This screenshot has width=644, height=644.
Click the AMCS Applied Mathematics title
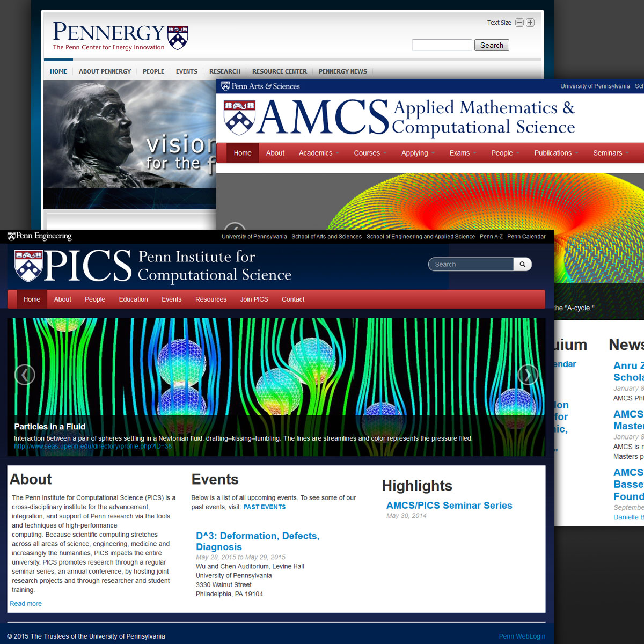pos(416,117)
